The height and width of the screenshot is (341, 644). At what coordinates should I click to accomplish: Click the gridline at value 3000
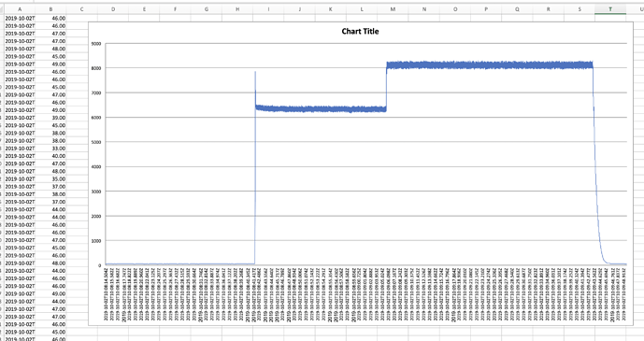click(366, 192)
